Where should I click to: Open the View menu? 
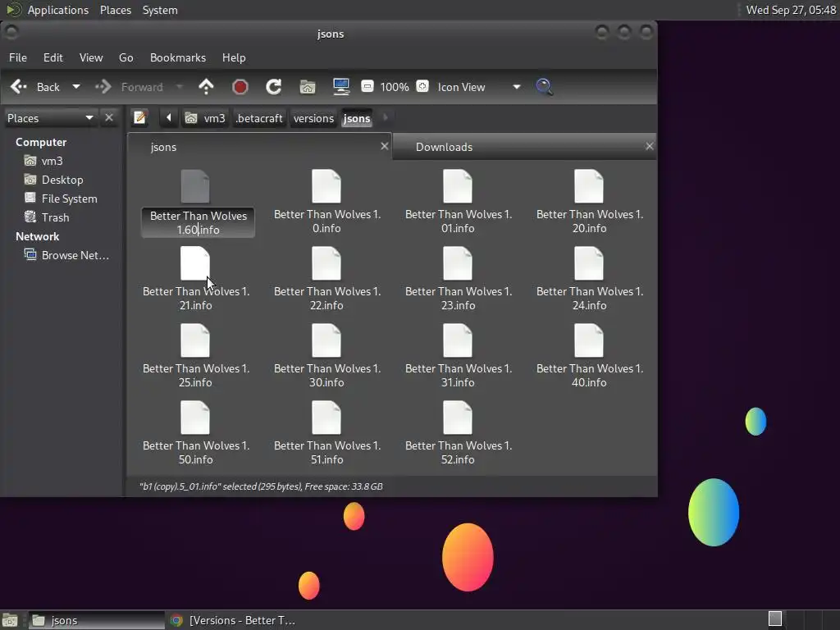(x=91, y=57)
